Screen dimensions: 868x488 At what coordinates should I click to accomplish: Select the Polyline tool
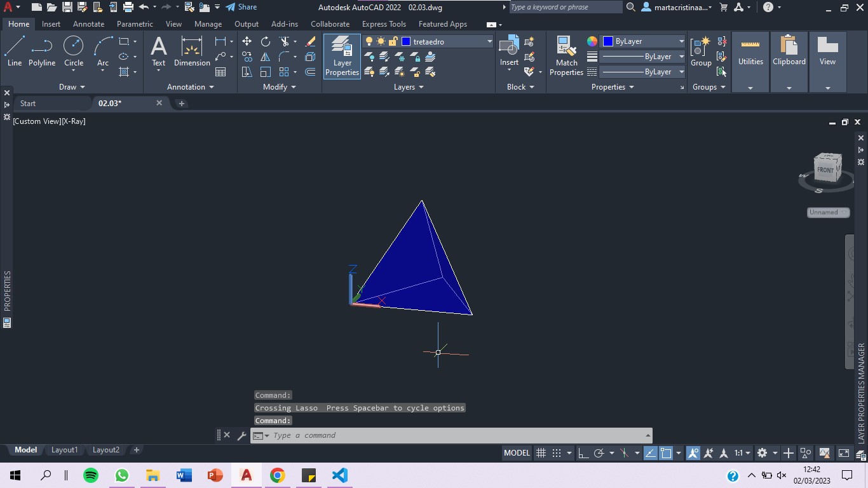[42, 51]
